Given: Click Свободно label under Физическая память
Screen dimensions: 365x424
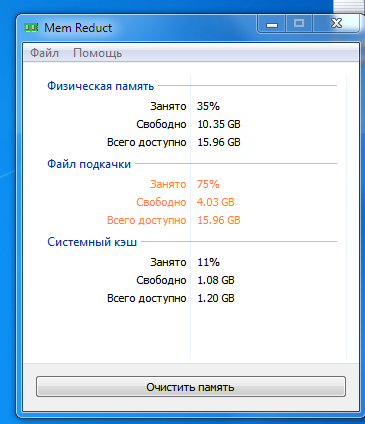Looking at the screenshot, I should click(161, 125).
